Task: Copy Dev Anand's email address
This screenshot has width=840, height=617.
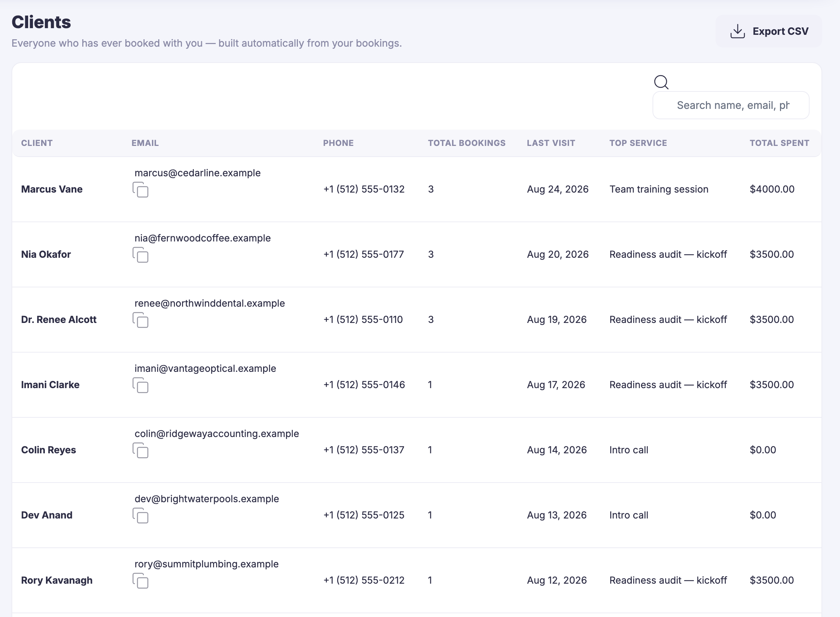Action: click(140, 516)
